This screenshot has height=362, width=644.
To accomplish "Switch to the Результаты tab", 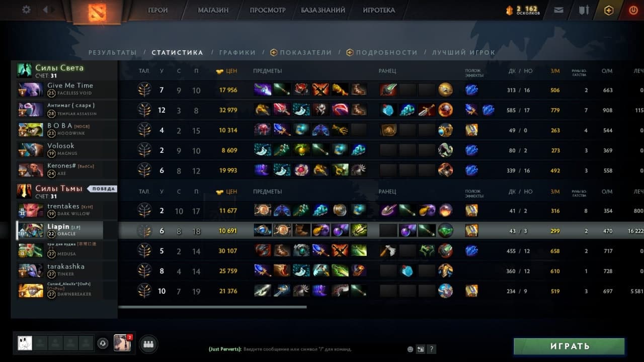I will tap(113, 52).
